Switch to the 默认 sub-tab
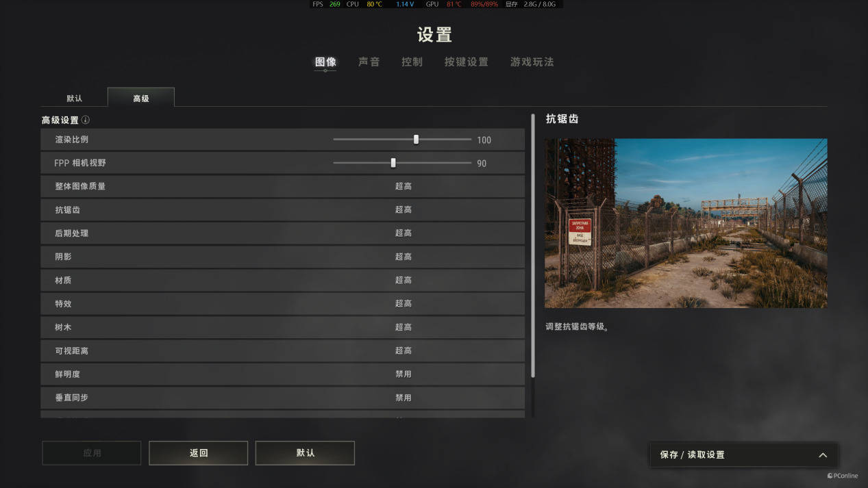Image resolution: width=868 pixels, height=488 pixels. (75, 98)
